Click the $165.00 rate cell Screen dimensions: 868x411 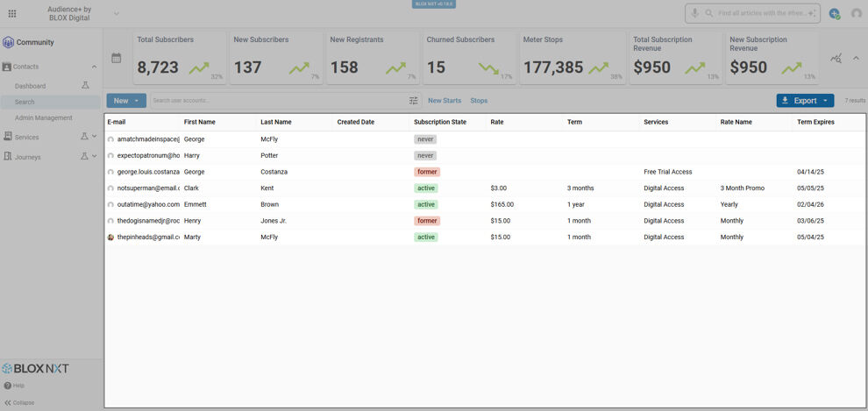(x=502, y=204)
